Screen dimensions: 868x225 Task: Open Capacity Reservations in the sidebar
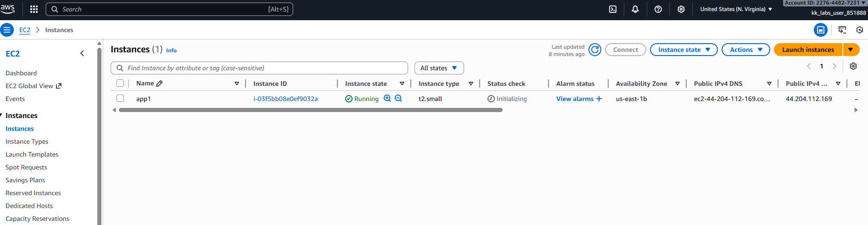click(37, 219)
